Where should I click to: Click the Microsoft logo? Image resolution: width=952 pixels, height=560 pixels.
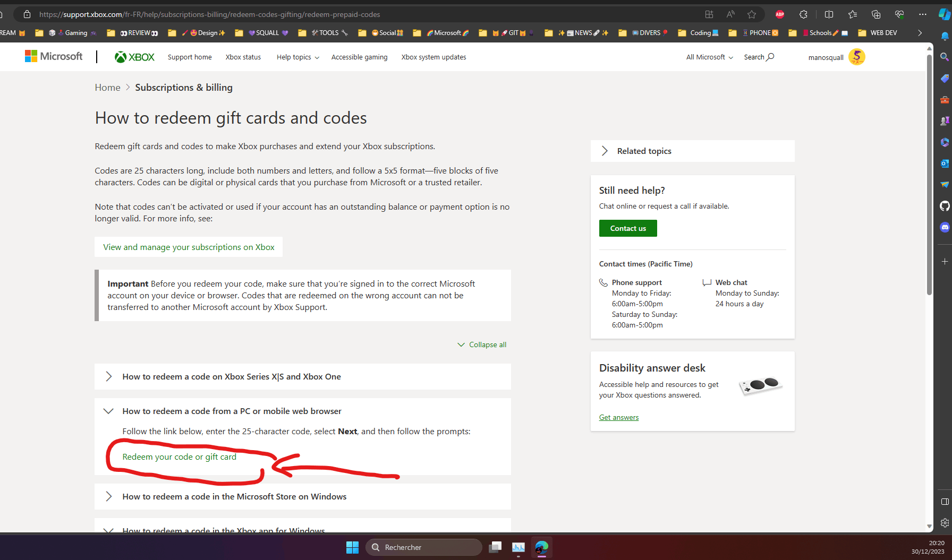pyautogui.click(x=54, y=56)
